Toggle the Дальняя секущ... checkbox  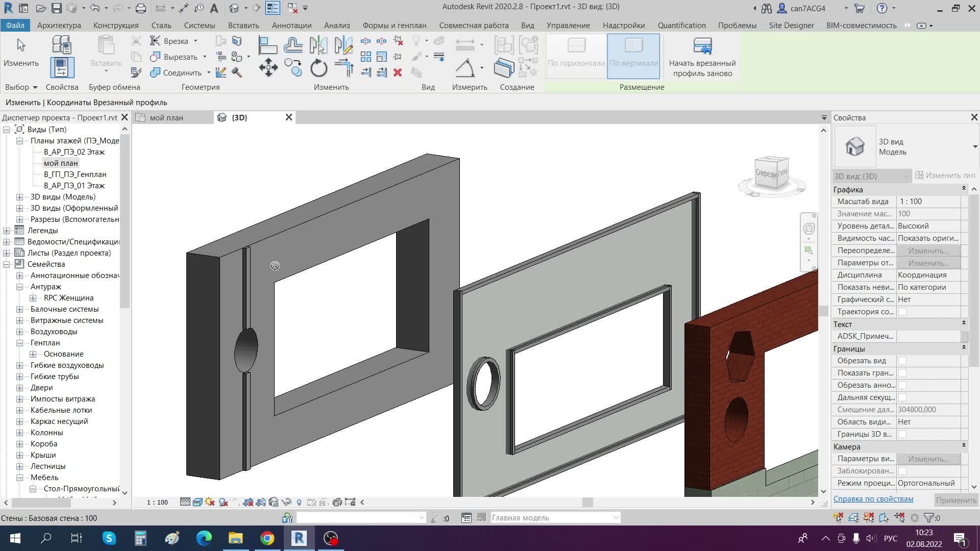[x=902, y=397]
